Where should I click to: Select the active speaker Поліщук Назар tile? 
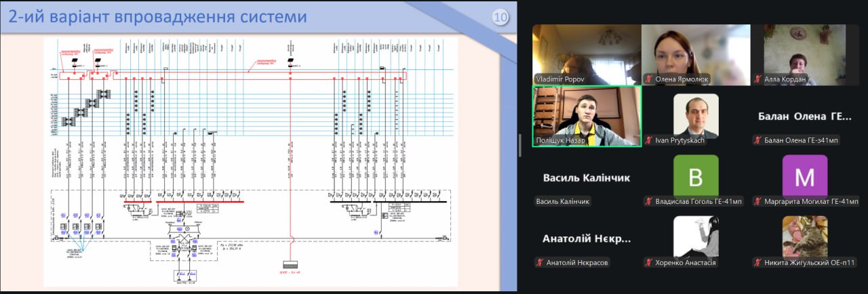coord(587,115)
